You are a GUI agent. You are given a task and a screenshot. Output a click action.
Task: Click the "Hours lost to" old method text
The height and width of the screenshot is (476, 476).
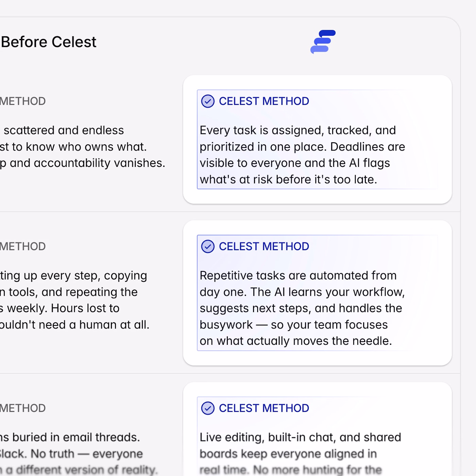(x=85, y=308)
